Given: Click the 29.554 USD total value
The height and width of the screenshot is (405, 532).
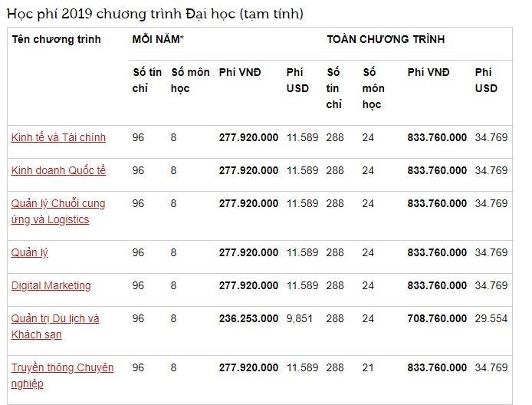Looking at the screenshot, I should point(491,318).
